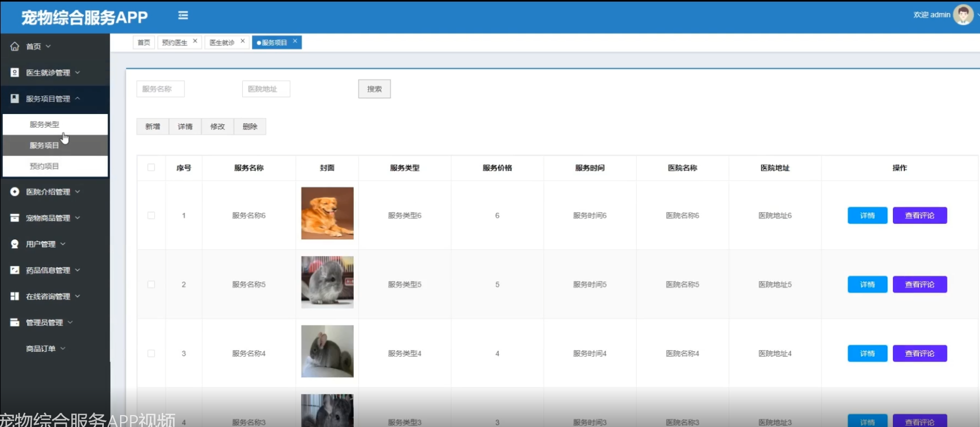Expand the 商品订单 menu
The image size is (980, 427).
coord(63,349)
